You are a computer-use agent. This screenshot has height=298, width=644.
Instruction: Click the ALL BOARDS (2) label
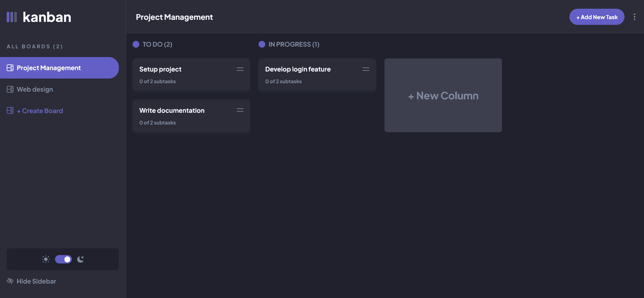[35, 46]
